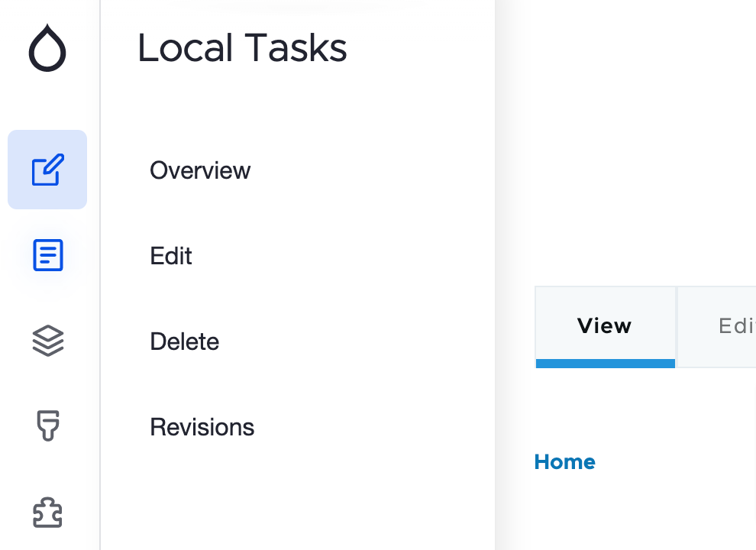Click the blue underline beneath the View tab

coord(604,364)
